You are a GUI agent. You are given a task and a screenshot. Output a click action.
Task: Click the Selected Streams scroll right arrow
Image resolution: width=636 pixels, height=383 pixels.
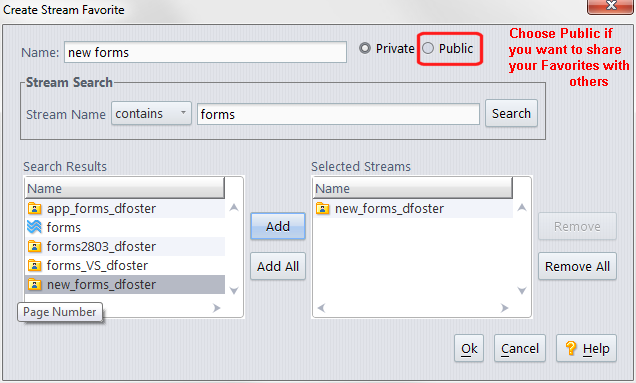(505, 308)
